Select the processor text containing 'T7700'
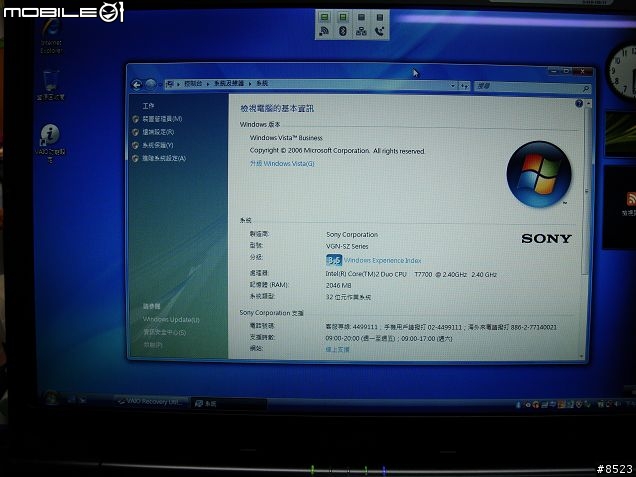Viewport: 636px width, 477px height. point(411,275)
